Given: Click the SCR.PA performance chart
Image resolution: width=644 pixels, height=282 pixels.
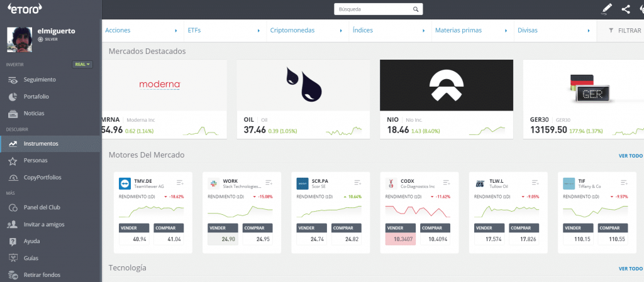Looking at the screenshot, I should [329, 210].
